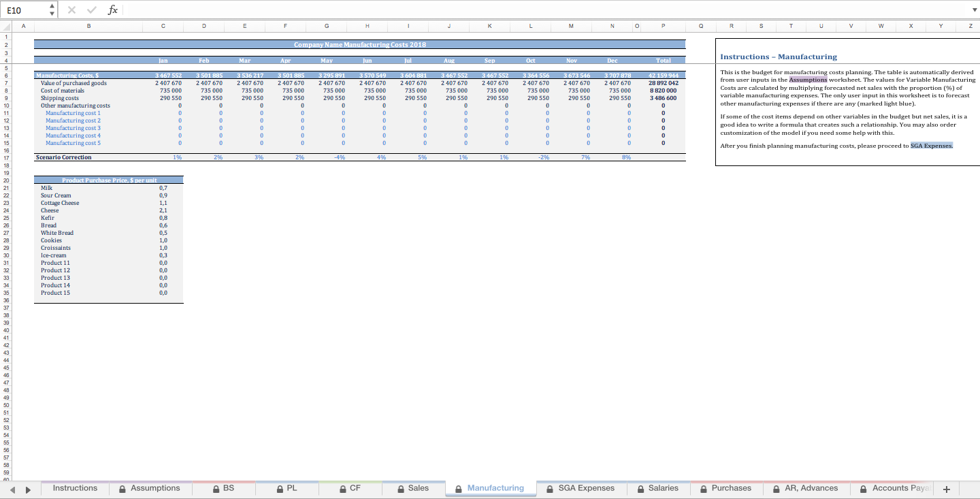Viewport: 980px width, 499px height.
Task: Click the lock icon on the Assumptions tab
Action: point(122,488)
